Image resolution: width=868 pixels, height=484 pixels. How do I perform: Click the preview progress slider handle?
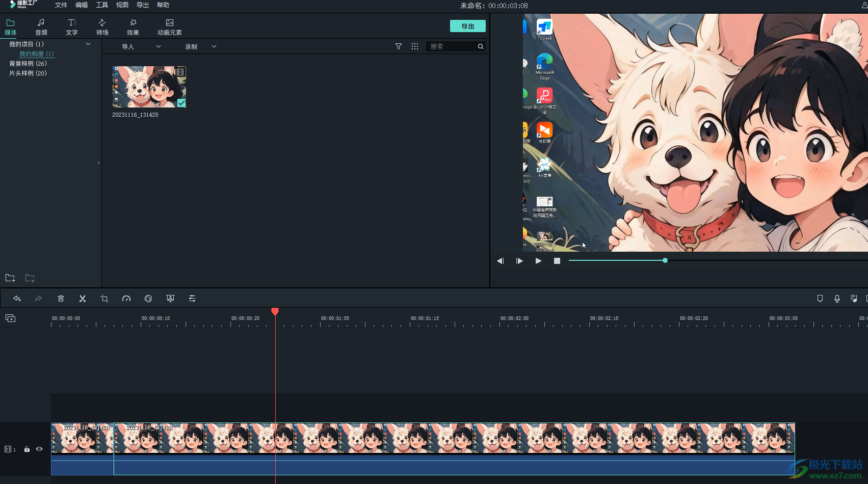665,260
